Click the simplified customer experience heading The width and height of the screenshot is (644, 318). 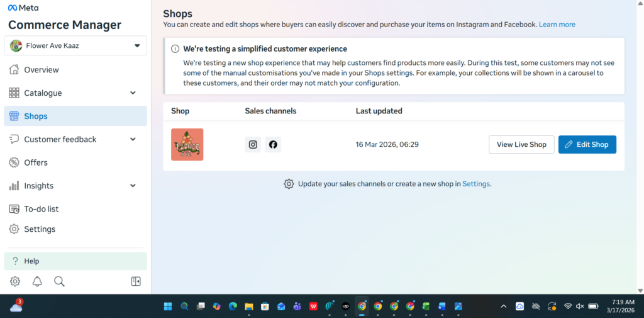tap(265, 49)
